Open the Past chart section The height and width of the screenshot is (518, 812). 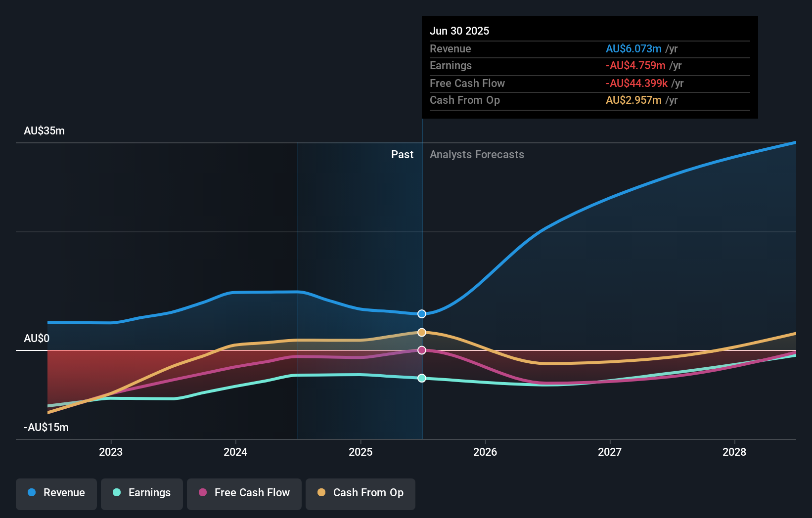click(402, 154)
